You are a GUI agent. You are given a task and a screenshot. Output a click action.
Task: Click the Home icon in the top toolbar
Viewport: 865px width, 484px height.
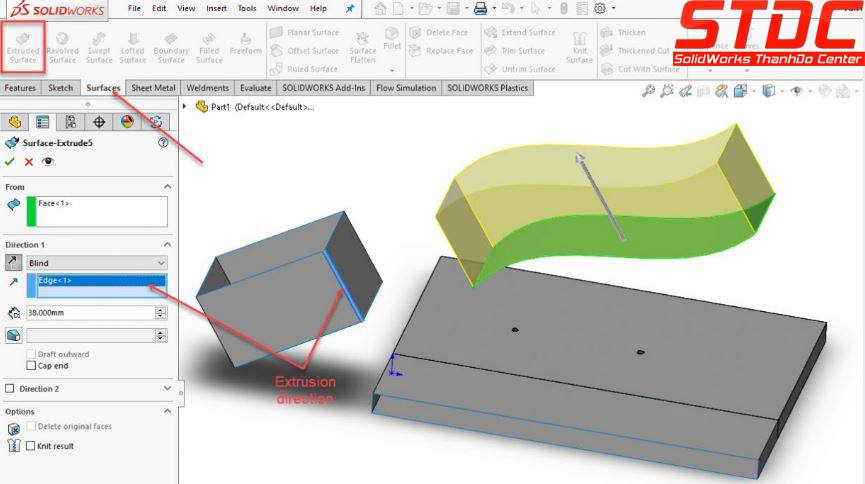point(380,8)
